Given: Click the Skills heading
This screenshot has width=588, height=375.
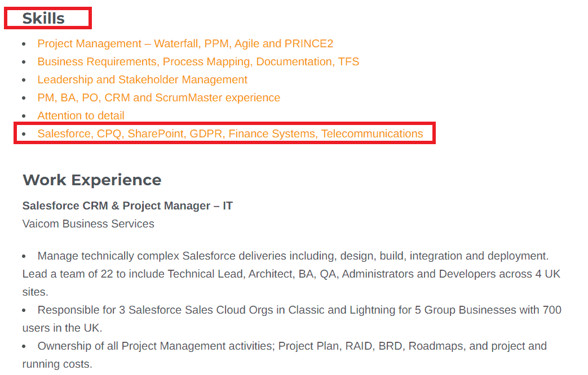Looking at the screenshot, I should tap(43, 19).
